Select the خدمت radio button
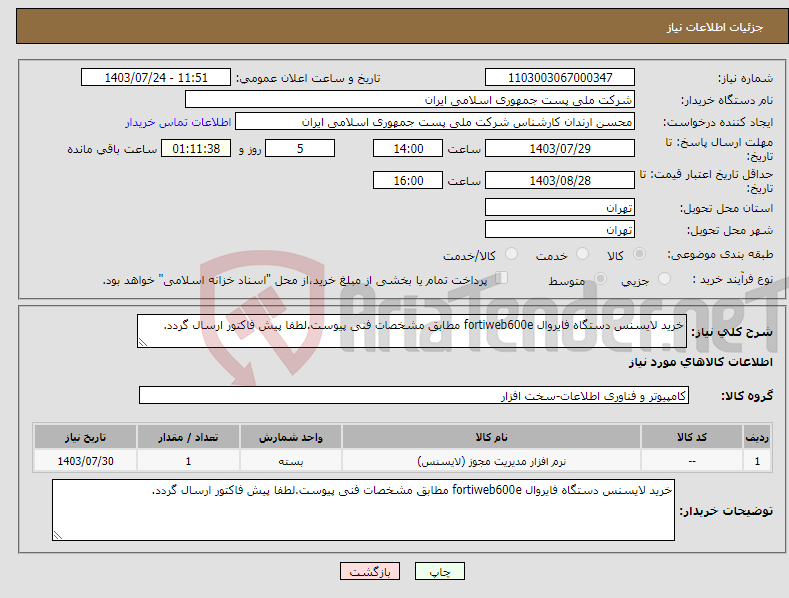Image resolution: width=789 pixels, height=598 pixels. pyautogui.click(x=582, y=254)
